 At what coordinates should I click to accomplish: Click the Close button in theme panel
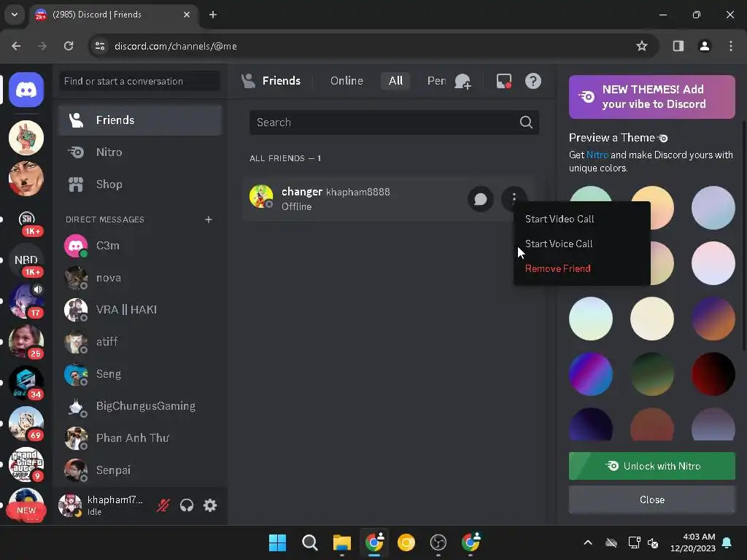coord(651,500)
